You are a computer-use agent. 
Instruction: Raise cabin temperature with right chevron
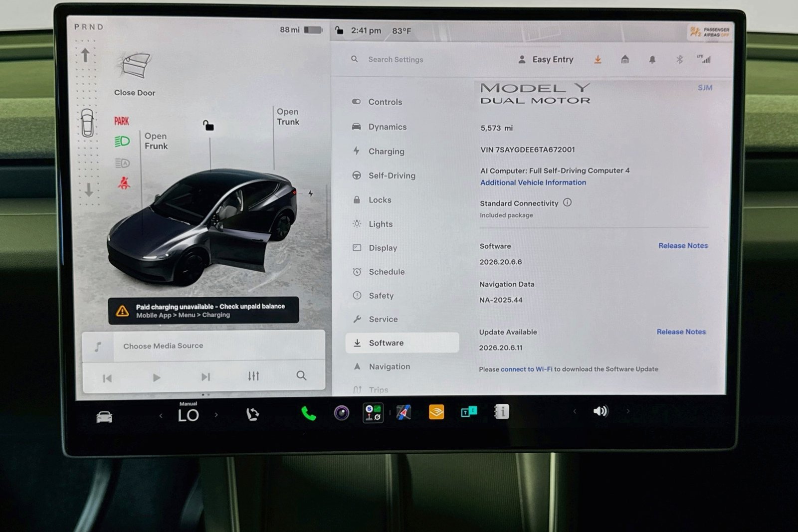pyautogui.click(x=216, y=414)
